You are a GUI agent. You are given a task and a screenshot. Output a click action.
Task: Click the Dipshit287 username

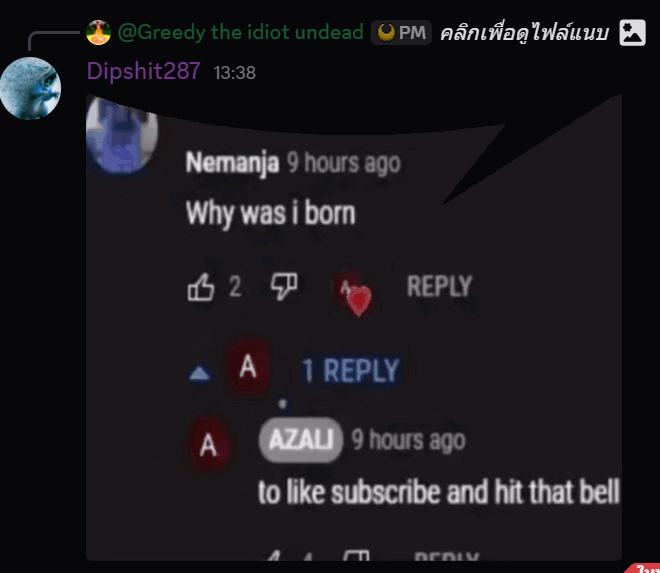[x=143, y=72]
